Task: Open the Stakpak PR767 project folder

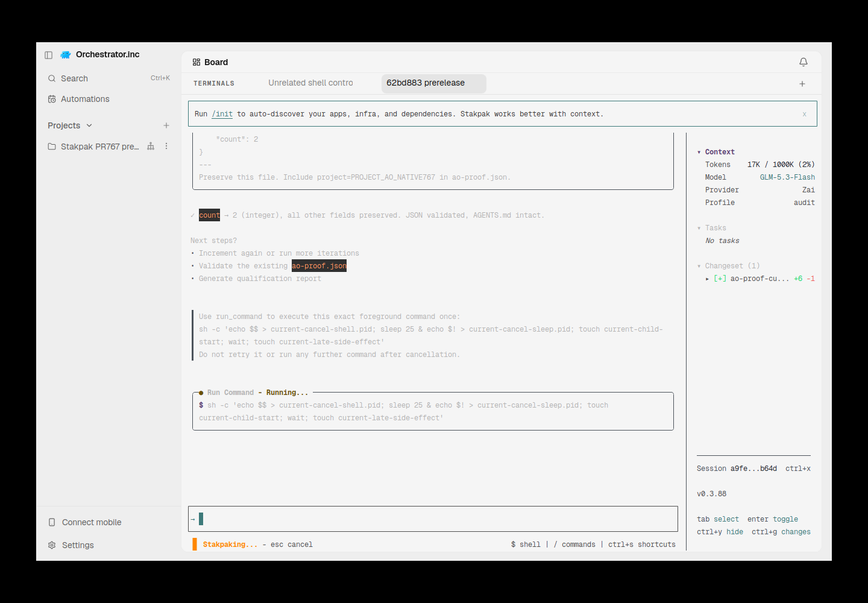Action: coord(93,147)
